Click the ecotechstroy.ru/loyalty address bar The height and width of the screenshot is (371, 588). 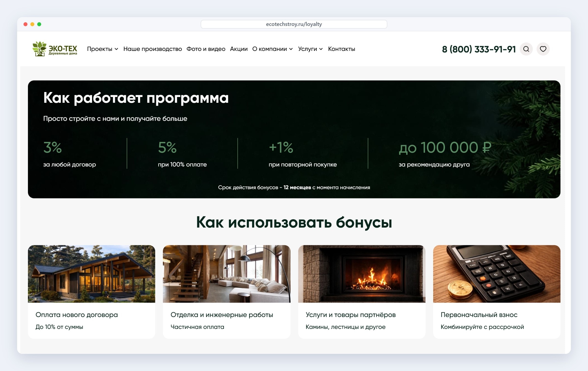tap(294, 24)
